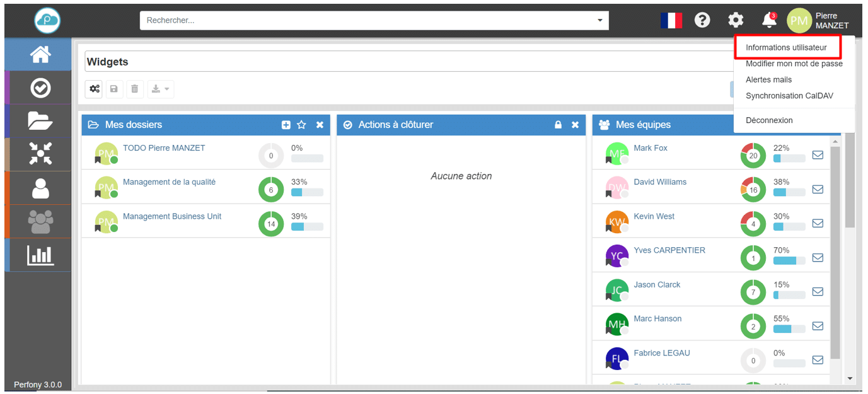Expand the Rechercher search dropdown arrow
The height and width of the screenshot is (394, 868).
pos(599,20)
